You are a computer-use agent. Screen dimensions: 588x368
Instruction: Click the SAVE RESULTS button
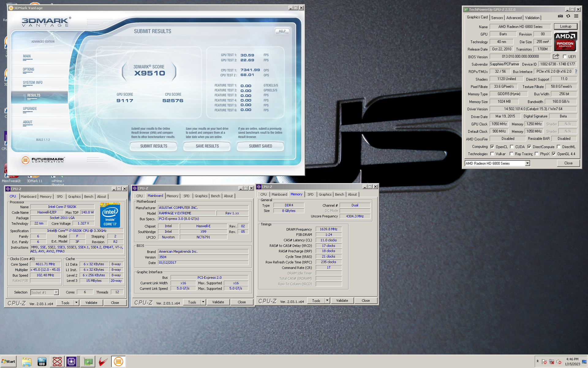pyautogui.click(x=207, y=146)
